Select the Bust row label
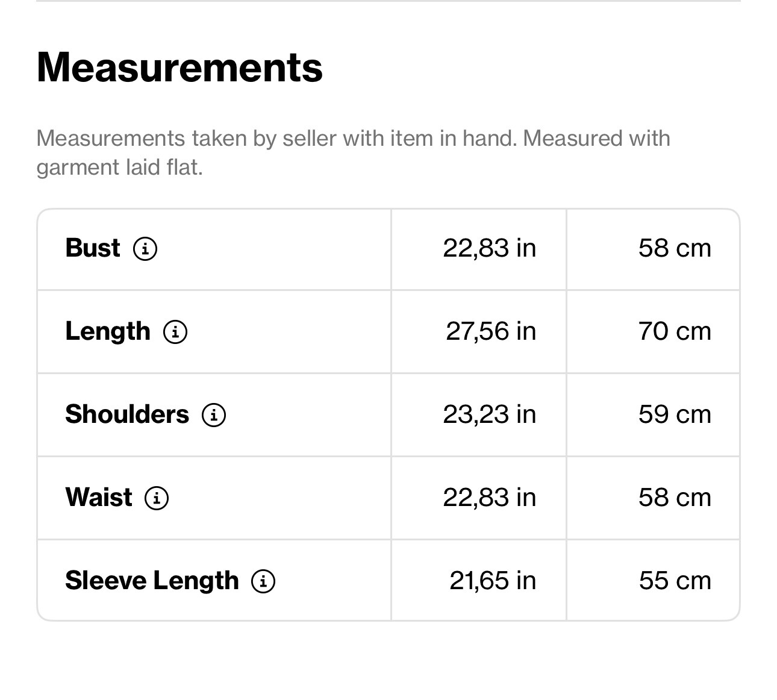This screenshot has height=700, width=777. click(93, 248)
